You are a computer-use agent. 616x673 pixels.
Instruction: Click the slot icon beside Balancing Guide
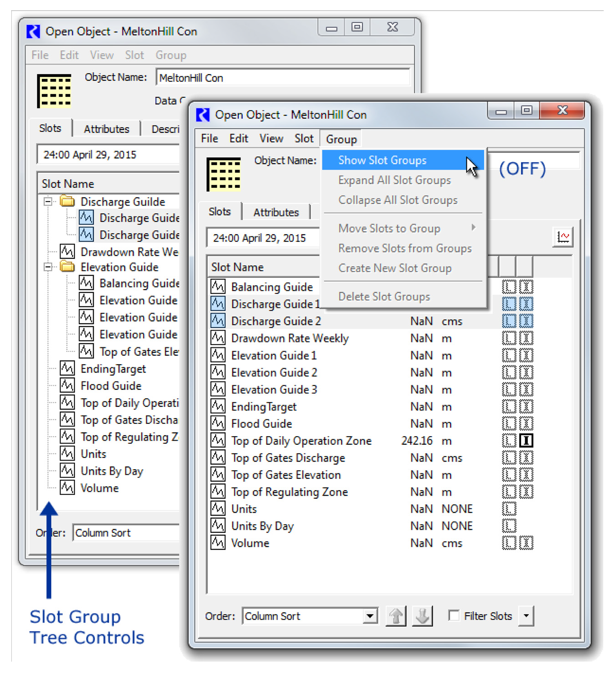218,286
